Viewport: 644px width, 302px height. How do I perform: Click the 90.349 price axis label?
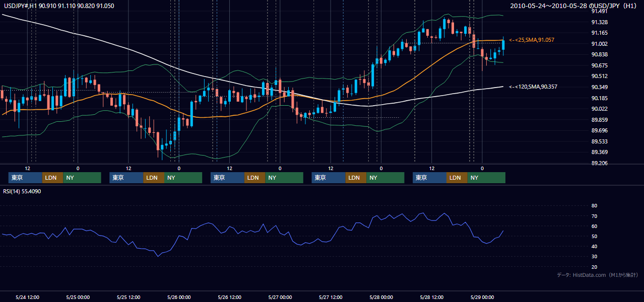tap(600, 87)
